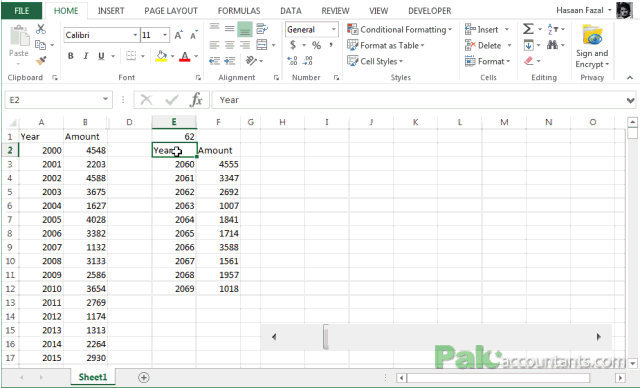This screenshot has height=388, width=640.
Task: Toggle Center horizontal alignment
Action: pyautogui.click(x=230, y=45)
